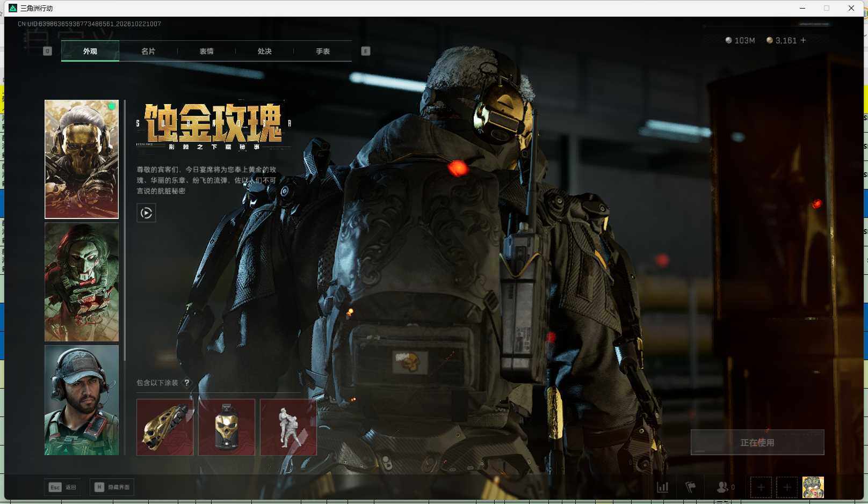Select the 表情 tab
Screen dimensions: 868x504
tap(206, 51)
